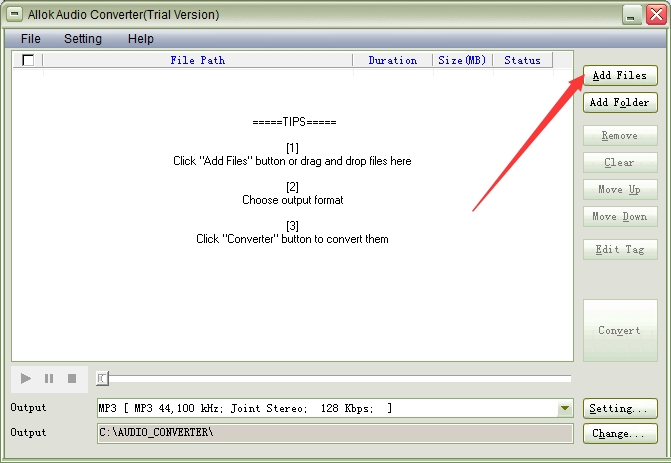This screenshot has width=671, height=463.
Task: Click the output folder path field
Action: 335,433
